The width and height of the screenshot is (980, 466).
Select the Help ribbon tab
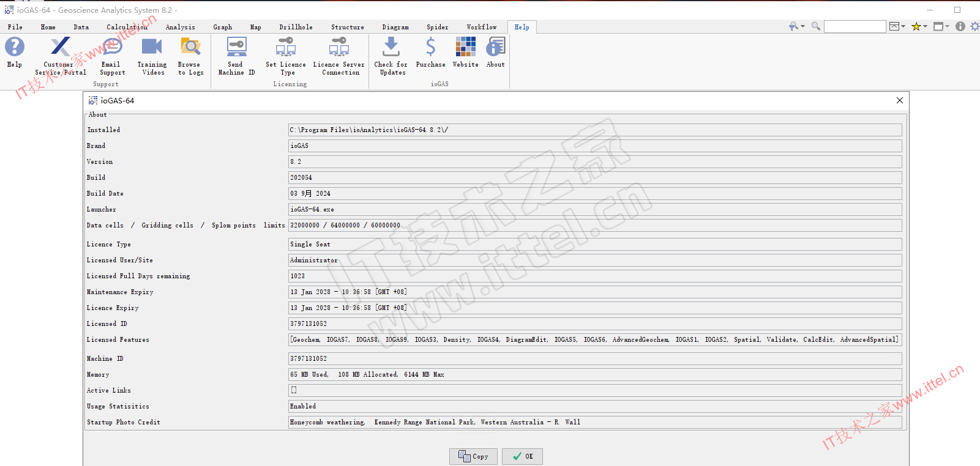(x=522, y=27)
